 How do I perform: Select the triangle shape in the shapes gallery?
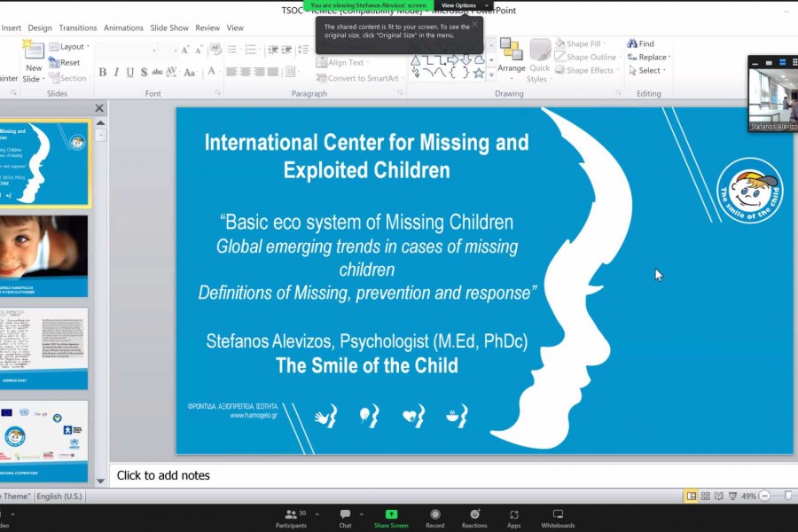pos(416,60)
